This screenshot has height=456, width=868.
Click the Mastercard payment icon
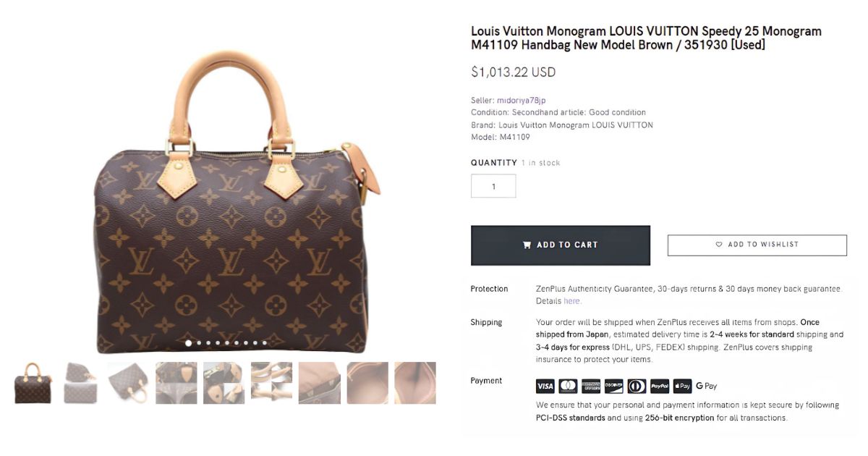pyautogui.click(x=568, y=386)
